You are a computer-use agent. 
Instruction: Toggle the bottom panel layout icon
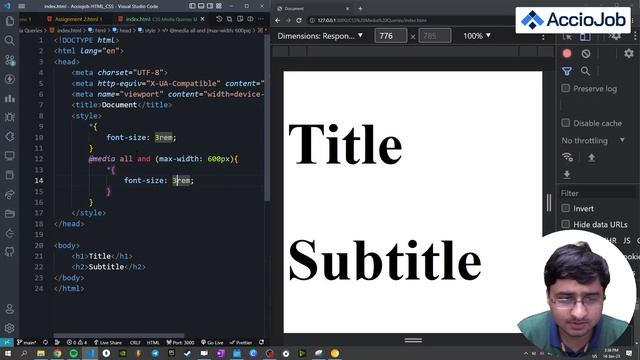point(201,6)
